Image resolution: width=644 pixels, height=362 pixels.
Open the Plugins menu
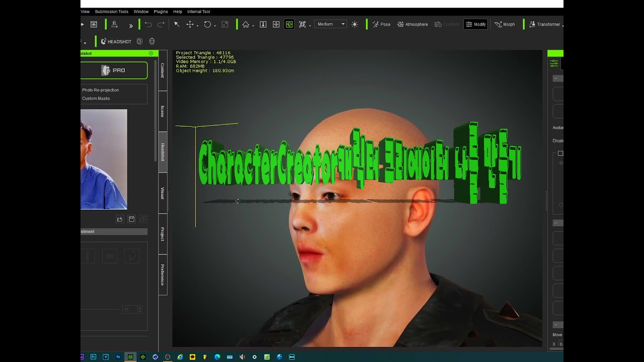pos(161,12)
